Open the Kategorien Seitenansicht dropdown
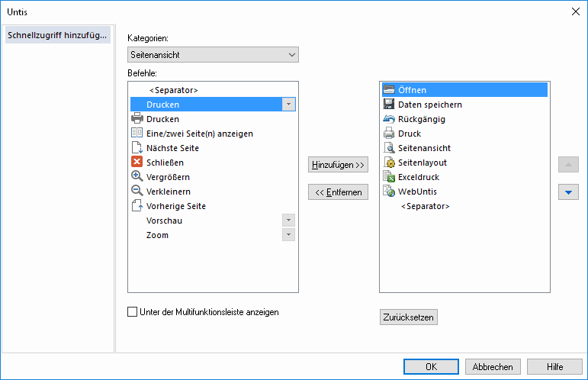 pyautogui.click(x=213, y=55)
